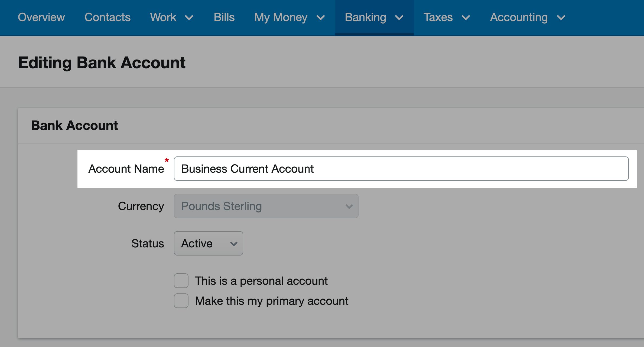Viewport: 644px width, 347px height.
Task: Expand the Work dropdown chevron
Action: click(190, 18)
